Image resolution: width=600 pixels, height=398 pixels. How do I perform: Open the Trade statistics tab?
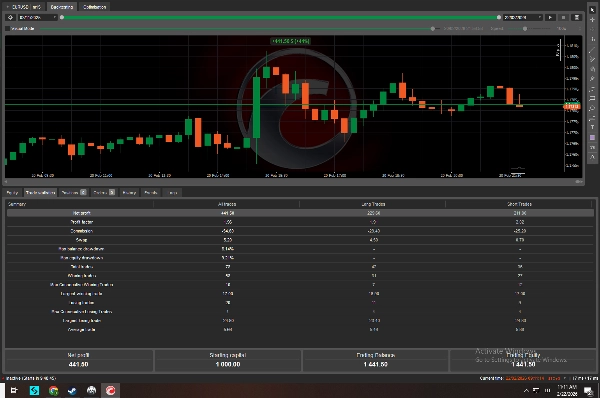click(41, 192)
